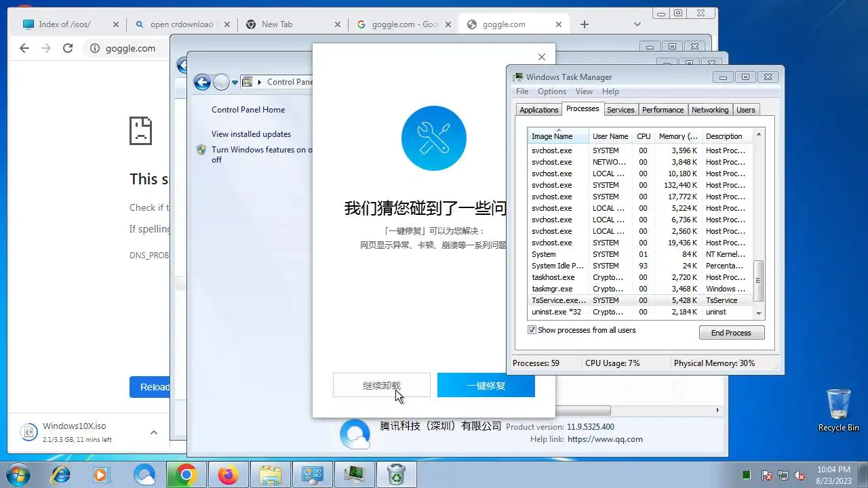The width and height of the screenshot is (868, 488).
Task: Go forward in Control Panel window
Action: tap(221, 83)
